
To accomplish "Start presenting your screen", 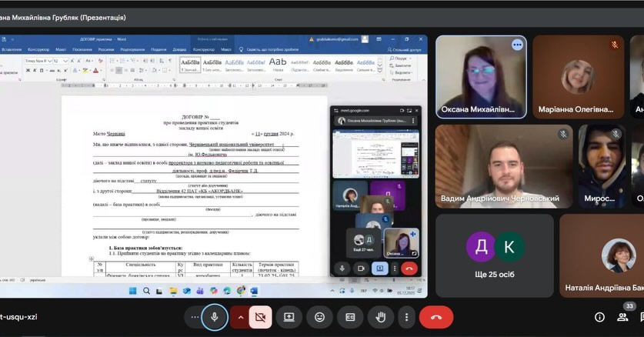I will pos(289,317).
